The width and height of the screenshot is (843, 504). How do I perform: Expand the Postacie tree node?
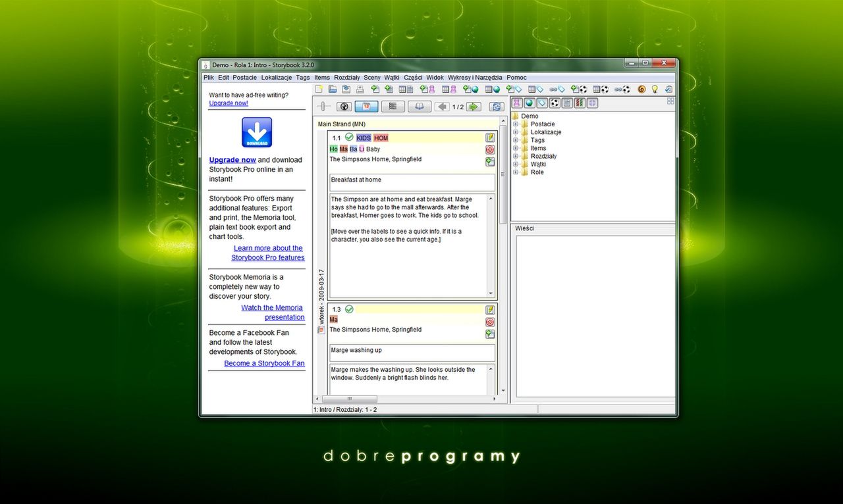[515, 124]
